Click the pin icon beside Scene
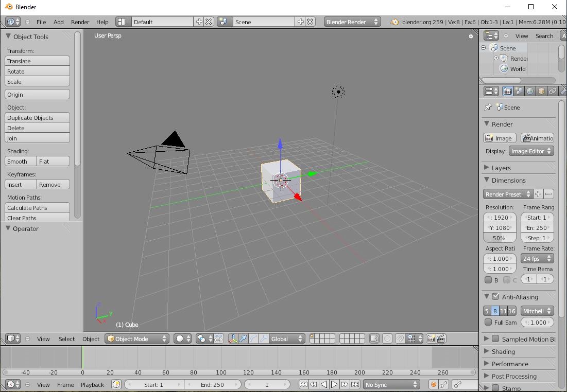Screen dimensions: 567x392 pos(488,108)
